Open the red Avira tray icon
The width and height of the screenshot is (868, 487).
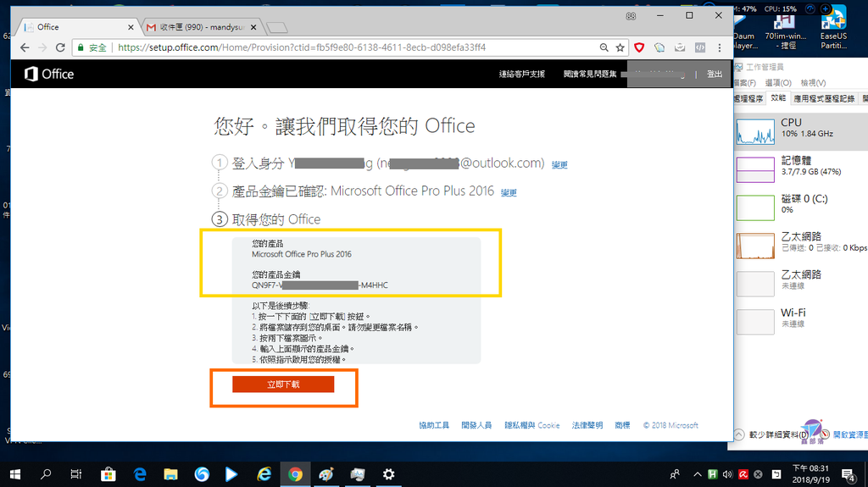pyautogui.click(x=743, y=474)
